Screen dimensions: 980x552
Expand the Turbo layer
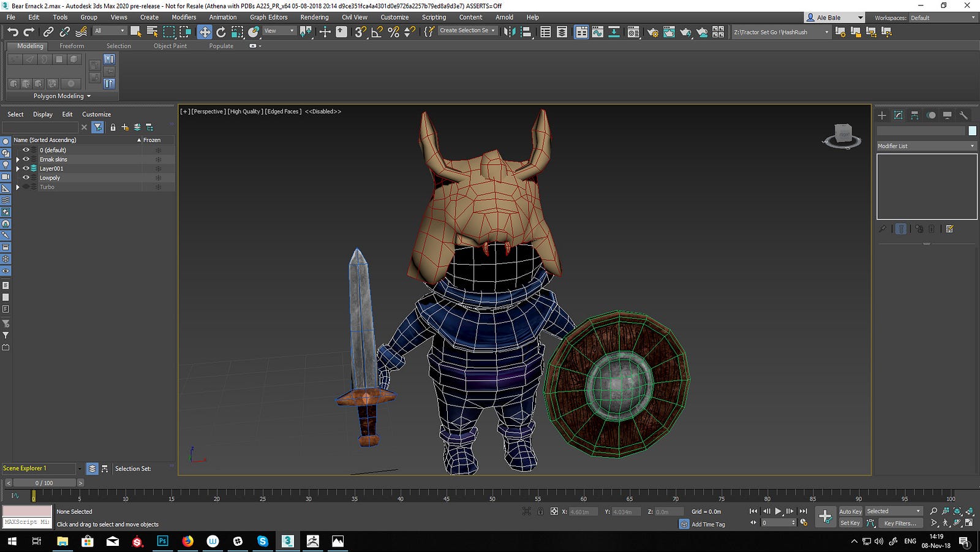(x=18, y=187)
